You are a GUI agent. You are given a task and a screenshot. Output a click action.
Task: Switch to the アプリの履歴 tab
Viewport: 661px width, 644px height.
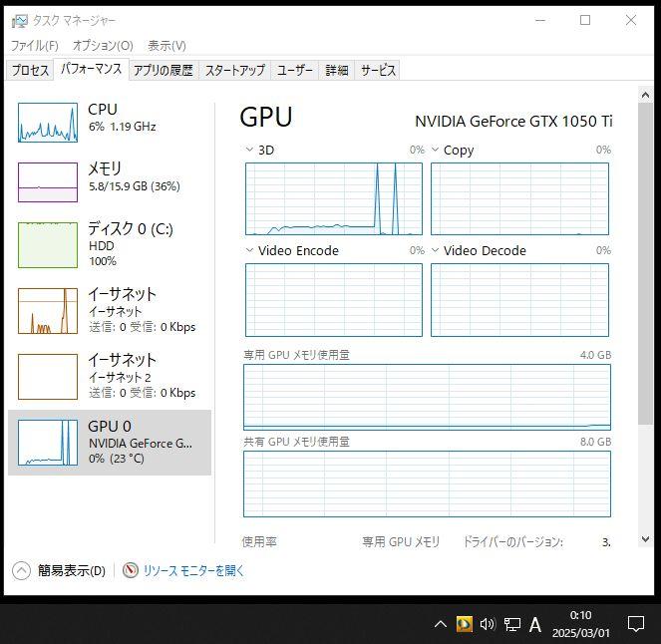click(x=164, y=70)
